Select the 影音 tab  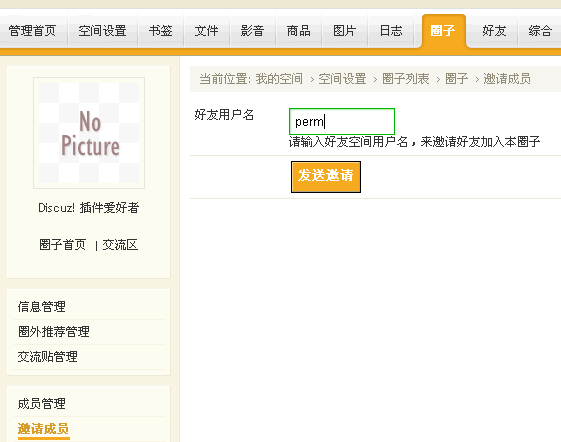253,31
